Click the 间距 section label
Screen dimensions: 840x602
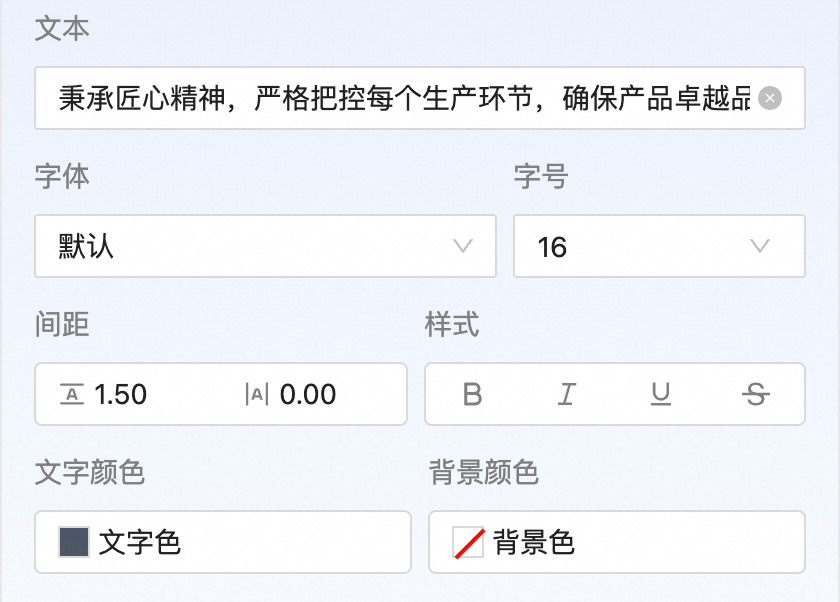pyautogui.click(x=62, y=324)
